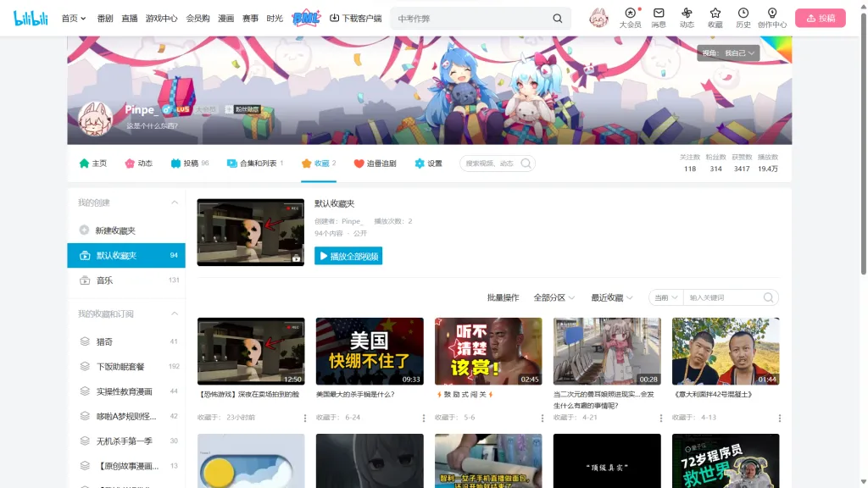Open the 最近收藏 sort dropdown
Screen dimensions: 868x488
pyautogui.click(x=612, y=297)
